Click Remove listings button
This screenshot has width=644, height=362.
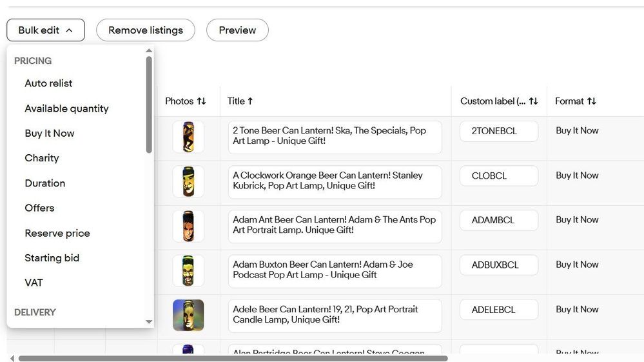point(146,30)
